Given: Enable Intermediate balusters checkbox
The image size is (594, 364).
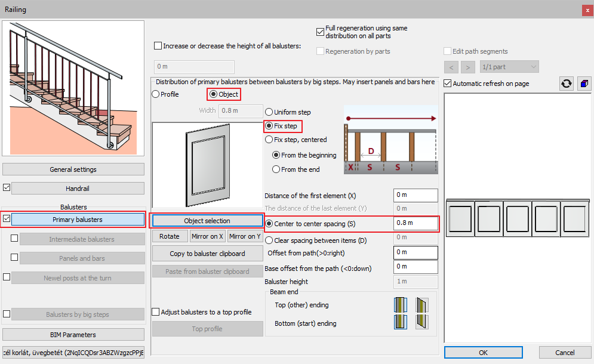Looking at the screenshot, I should 15,239.
